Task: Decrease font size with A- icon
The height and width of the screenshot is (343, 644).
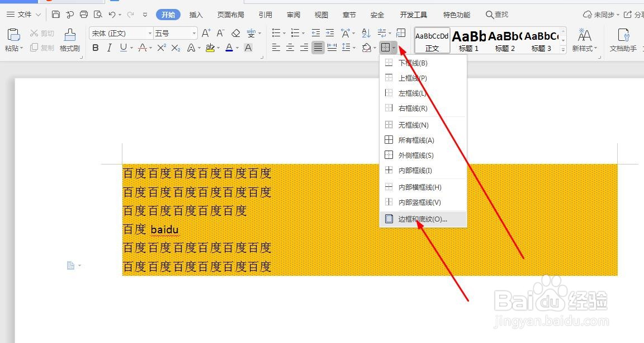Action: tap(221, 33)
